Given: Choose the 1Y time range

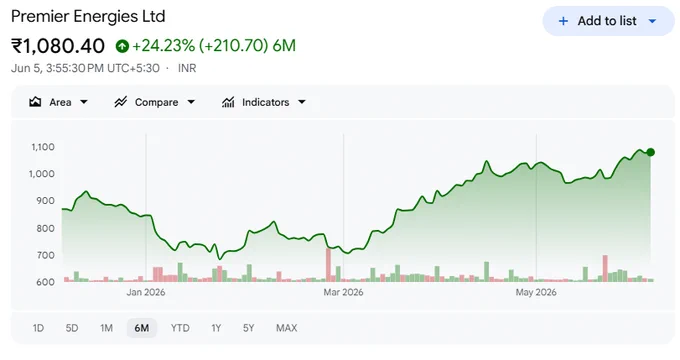Looking at the screenshot, I should (x=216, y=328).
